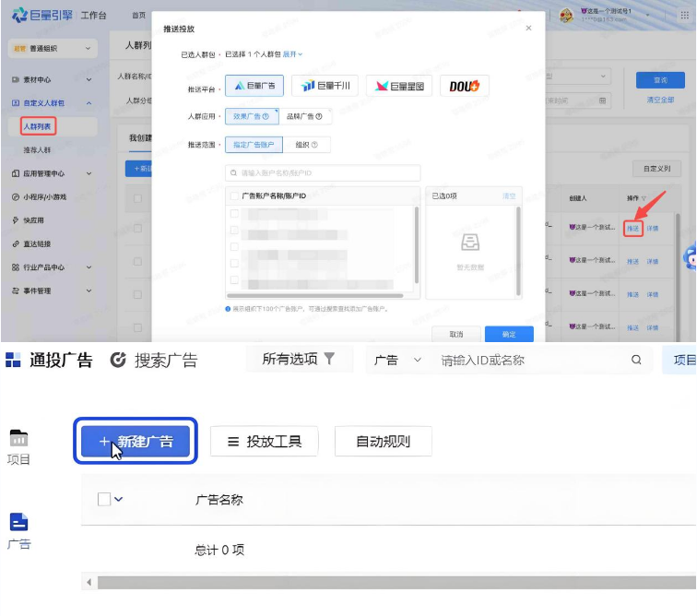
Task: Click the 应用管理中心 sidebar icon
Action: pos(16,173)
